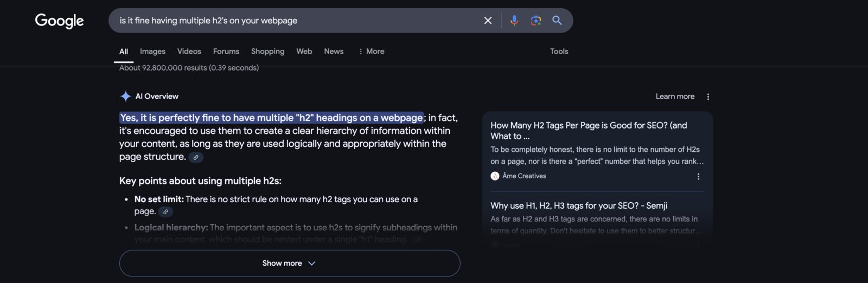Viewport: 868px width, 283px height.
Task: Expand the More search filters menu
Action: pyautogui.click(x=371, y=52)
